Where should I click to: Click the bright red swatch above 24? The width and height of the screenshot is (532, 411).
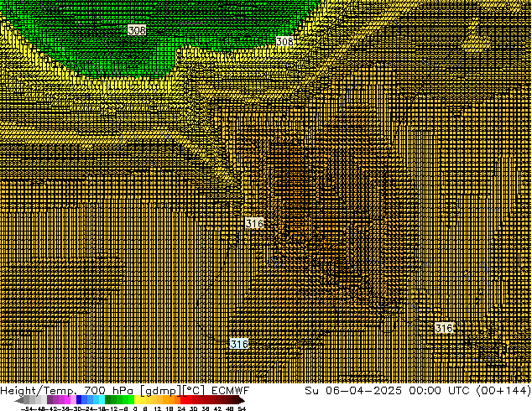[x=183, y=400]
